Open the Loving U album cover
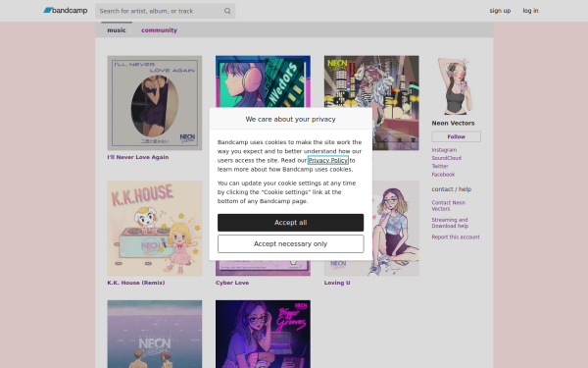 tap(396, 229)
